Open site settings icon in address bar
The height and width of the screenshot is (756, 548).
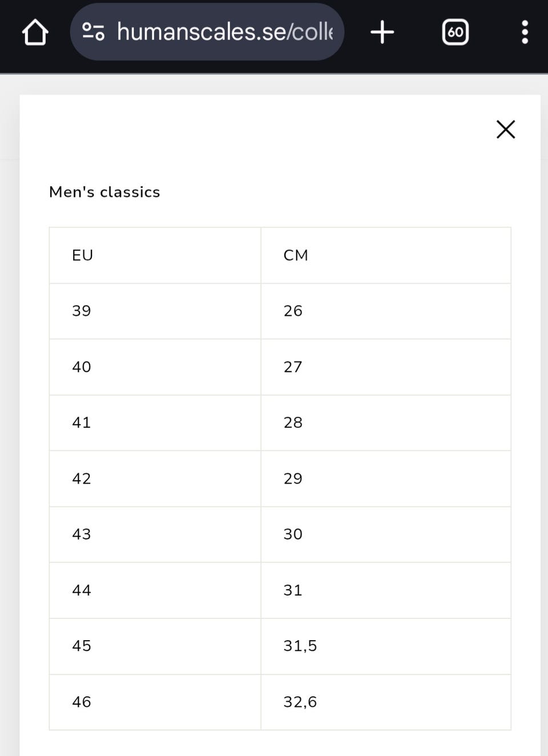[93, 32]
